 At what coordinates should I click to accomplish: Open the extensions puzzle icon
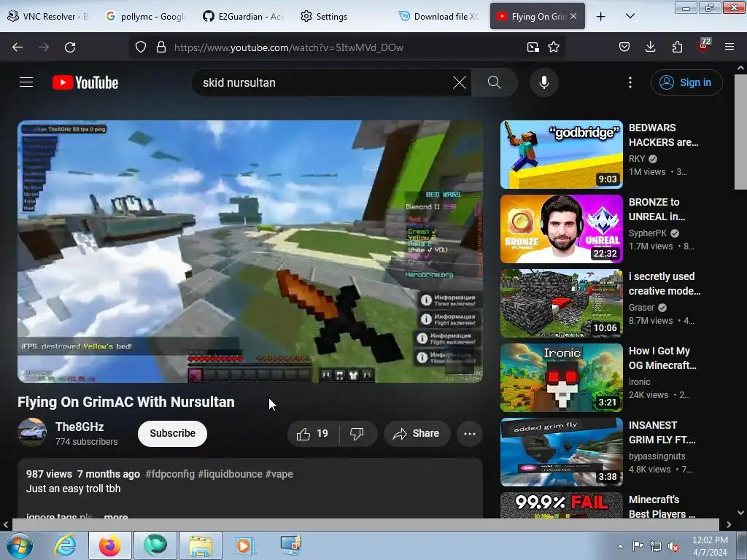pyautogui.click(x=677, y=47)
